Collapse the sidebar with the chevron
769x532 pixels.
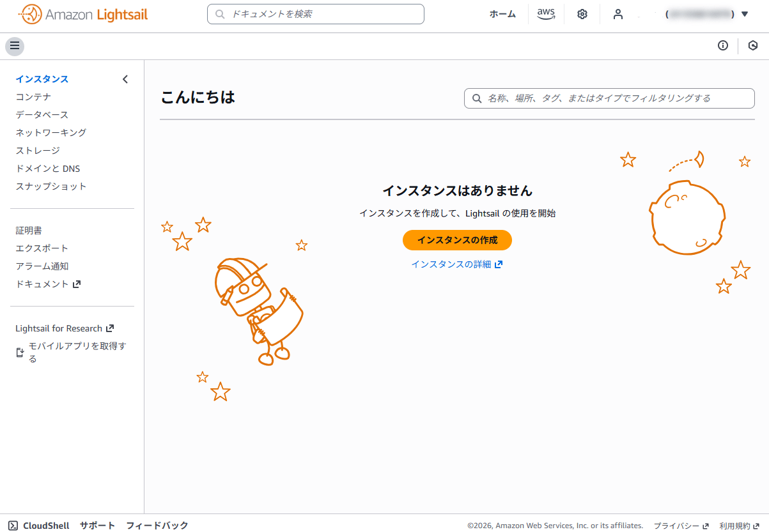point(125,79)
